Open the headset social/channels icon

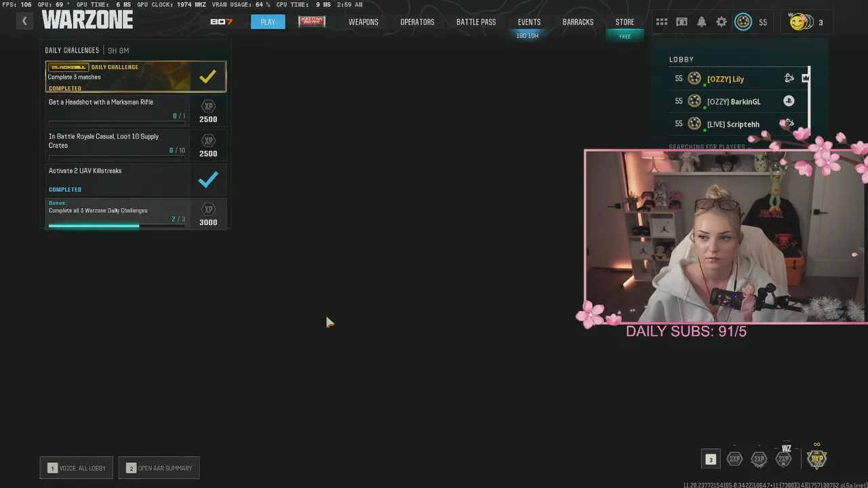(x=682, y=22)
